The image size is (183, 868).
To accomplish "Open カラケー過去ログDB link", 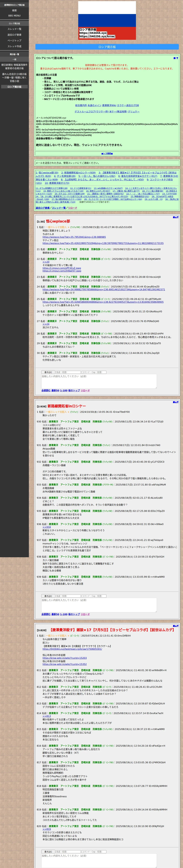I will pos(128,105).
